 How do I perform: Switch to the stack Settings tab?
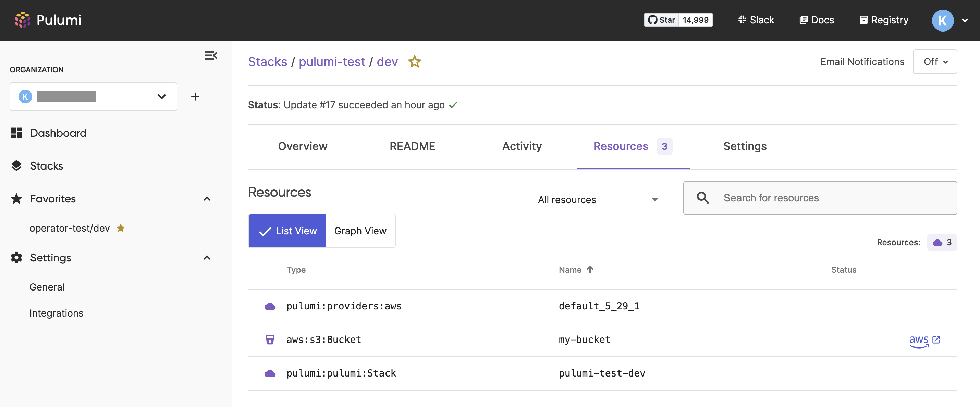(745, 146)
